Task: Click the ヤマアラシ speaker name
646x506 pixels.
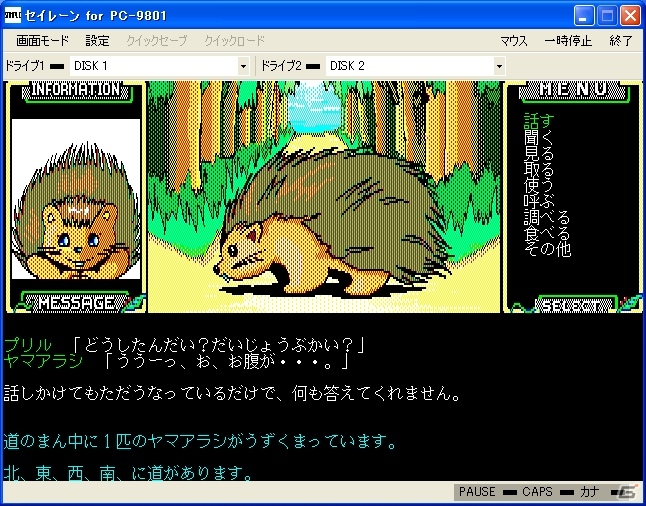Action: (x=43, y=361)
